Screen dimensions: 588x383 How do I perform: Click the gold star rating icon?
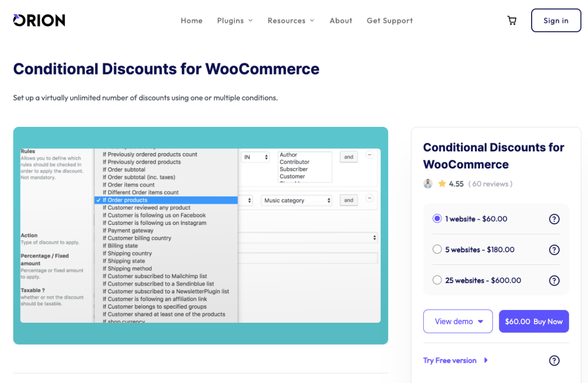click(x=442, y=184)
